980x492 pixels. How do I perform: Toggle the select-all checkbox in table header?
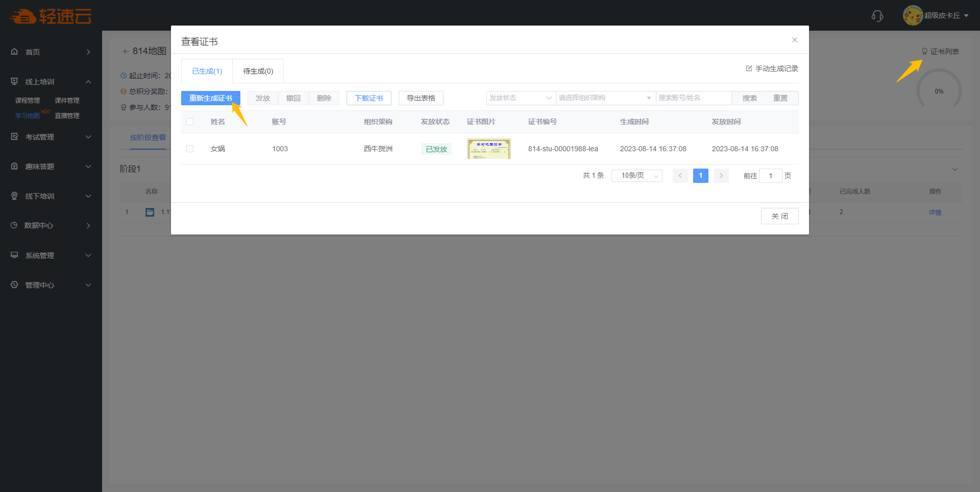(190, 122)
